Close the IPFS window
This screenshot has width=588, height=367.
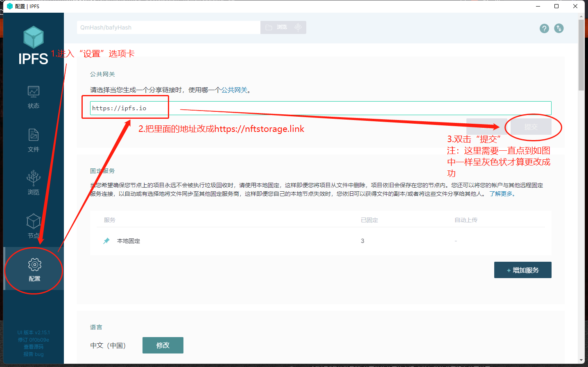tap(575, 6)
